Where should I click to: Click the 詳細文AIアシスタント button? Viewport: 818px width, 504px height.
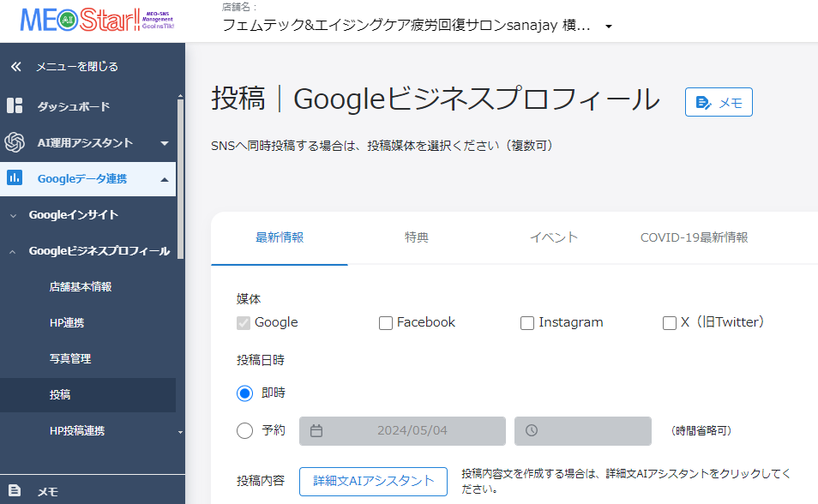point(373,481)
